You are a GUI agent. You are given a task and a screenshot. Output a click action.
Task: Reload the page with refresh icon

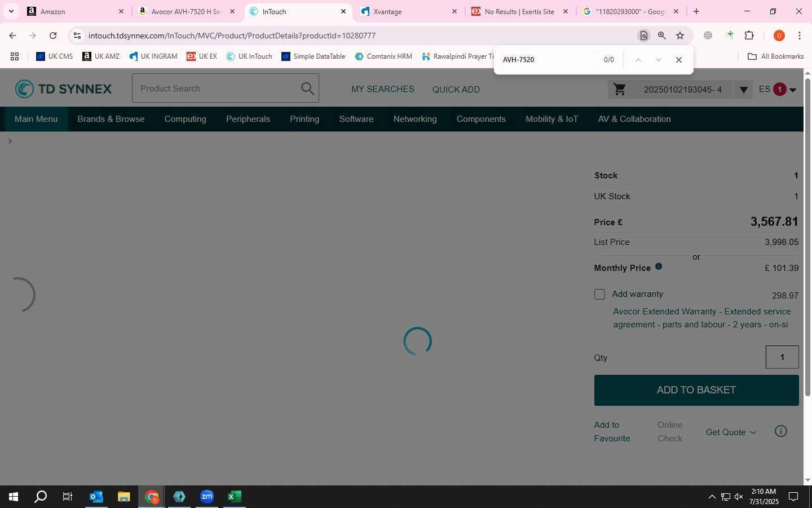pos(53,36)
